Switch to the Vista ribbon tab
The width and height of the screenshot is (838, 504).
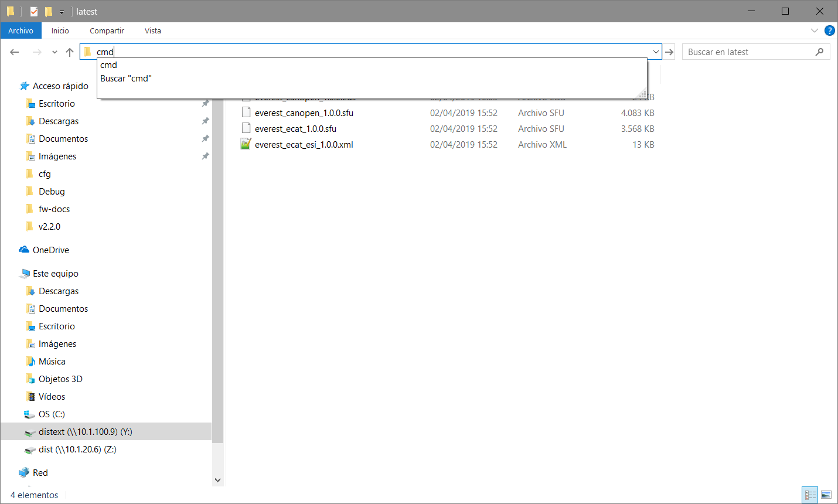tap(152, 30)
